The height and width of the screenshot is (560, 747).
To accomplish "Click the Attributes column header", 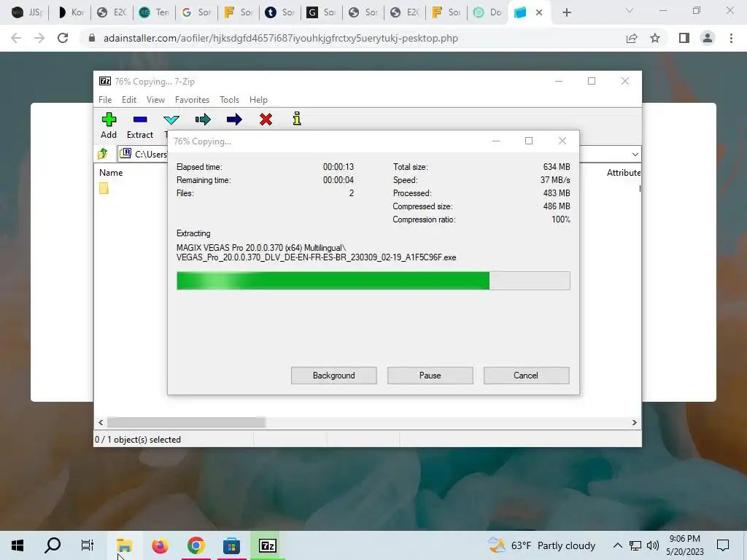I will pyautogui.click(x=623, y=172).
